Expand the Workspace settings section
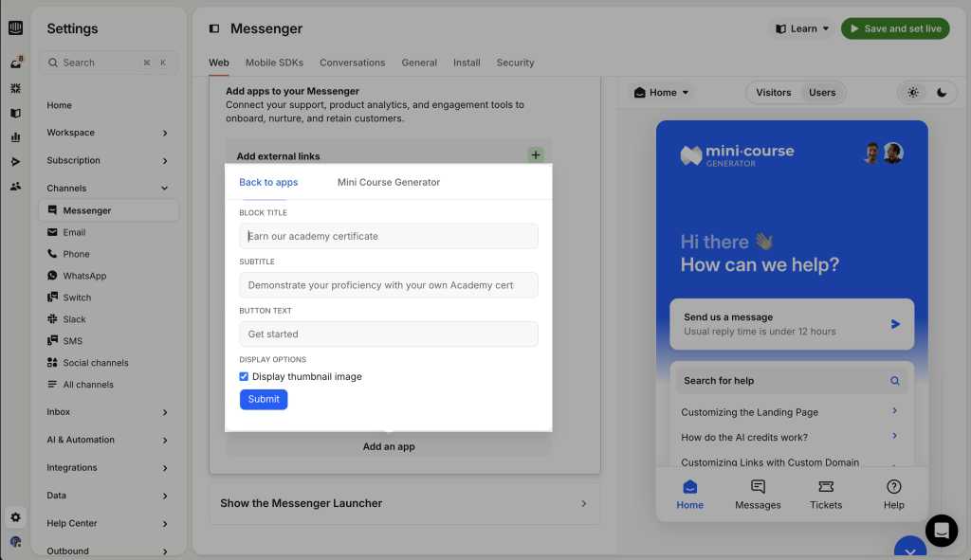The width and height of the screenshot is (971, 560). pyautogui.click(x=109, y=133)
